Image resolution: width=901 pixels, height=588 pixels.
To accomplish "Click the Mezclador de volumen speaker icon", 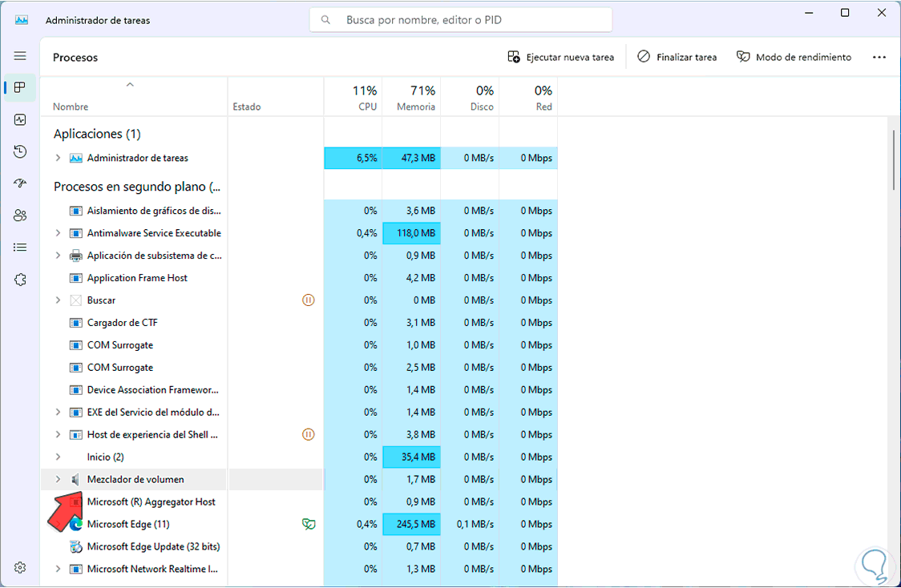I will (x=76, y=480).
